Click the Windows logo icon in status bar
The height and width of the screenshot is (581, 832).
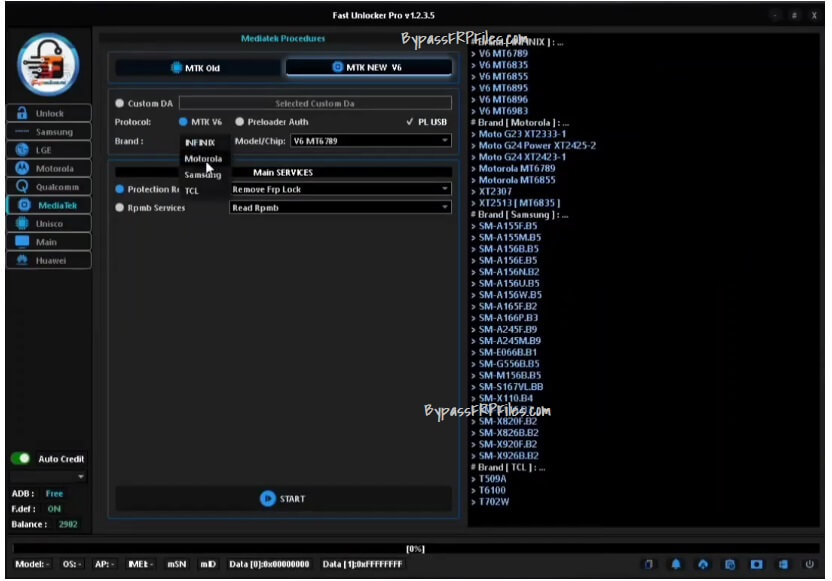(783, 565)
